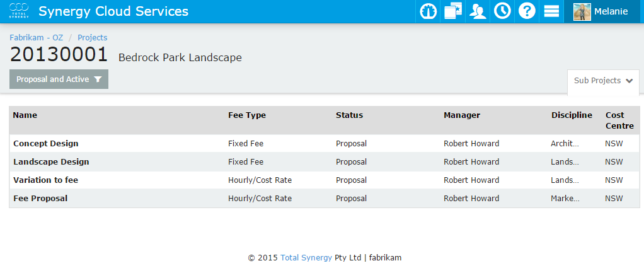The height and width of the screenshot is (268, 644).
Task: Open the timesheets clock icon
Action: click(502, 11)
